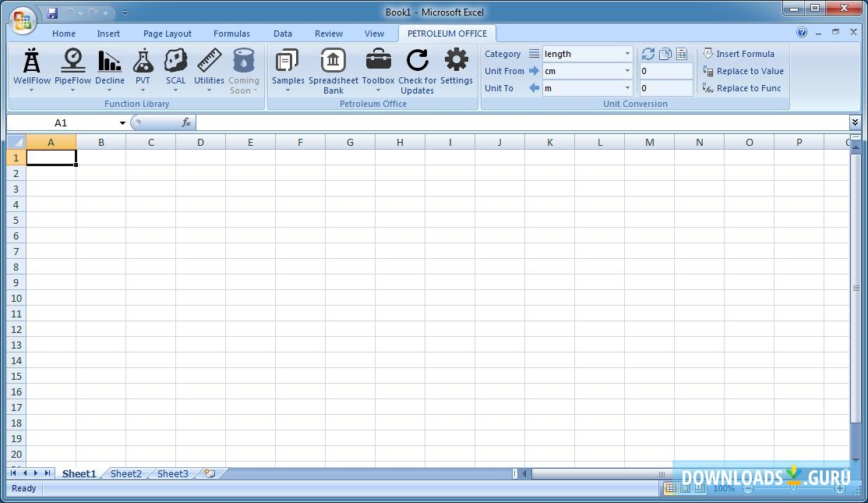Click the horizontal scrollbar left arrow
Screen dimensions: 868x503
point(525,473)
